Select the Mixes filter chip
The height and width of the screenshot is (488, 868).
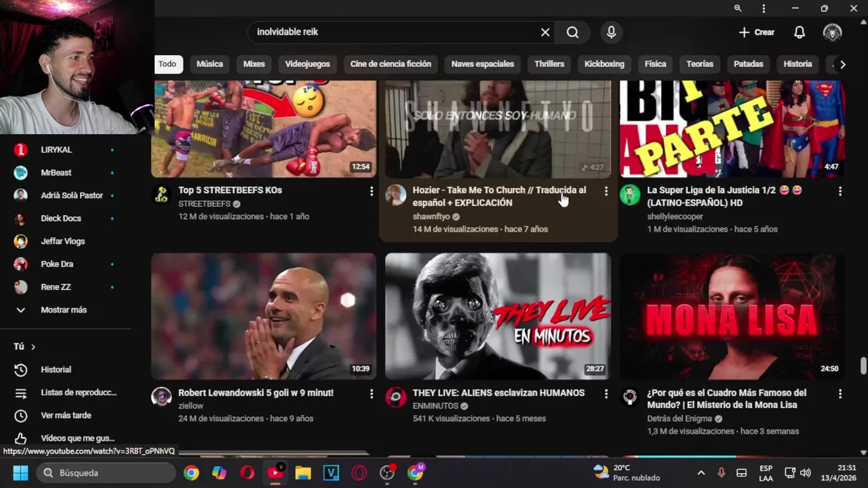click(x=254, y=64)
